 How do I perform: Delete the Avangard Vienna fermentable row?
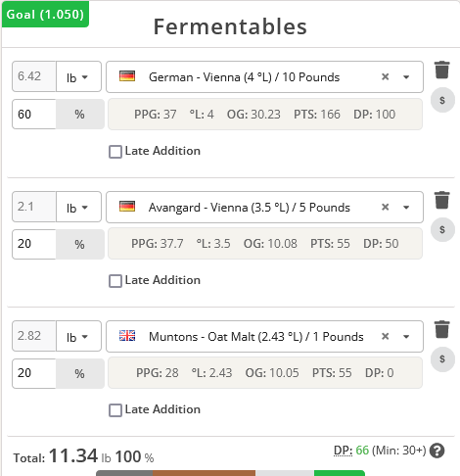point(442,200)
